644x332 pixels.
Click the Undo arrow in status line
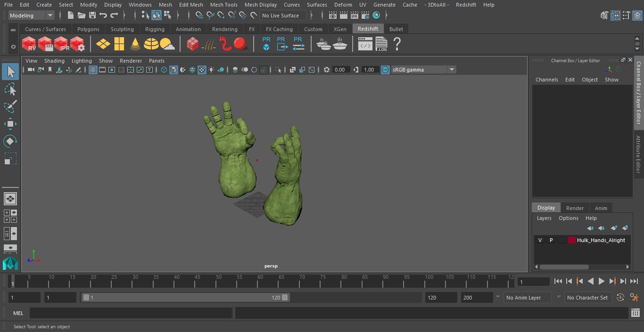(103, 16)
